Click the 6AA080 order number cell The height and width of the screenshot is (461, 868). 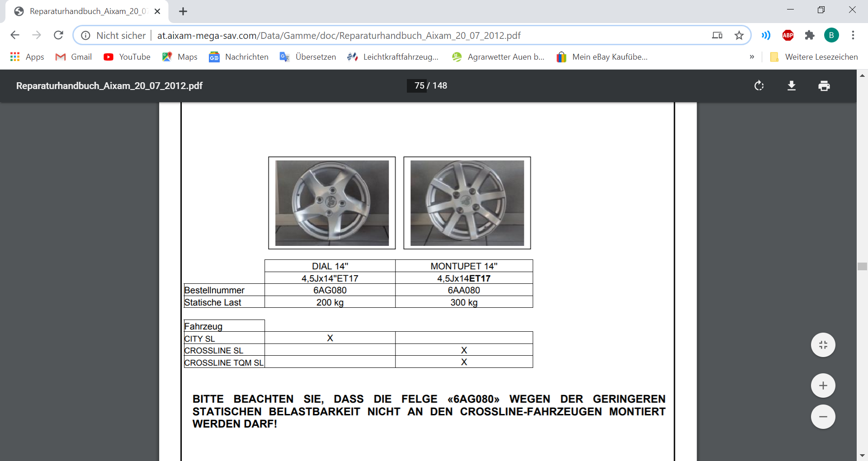(x=464, y=290)
